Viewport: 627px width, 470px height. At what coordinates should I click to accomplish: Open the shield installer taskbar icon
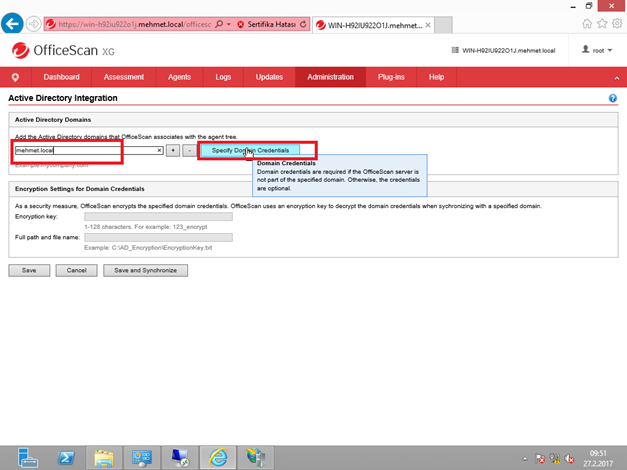[x=256, y=458]
